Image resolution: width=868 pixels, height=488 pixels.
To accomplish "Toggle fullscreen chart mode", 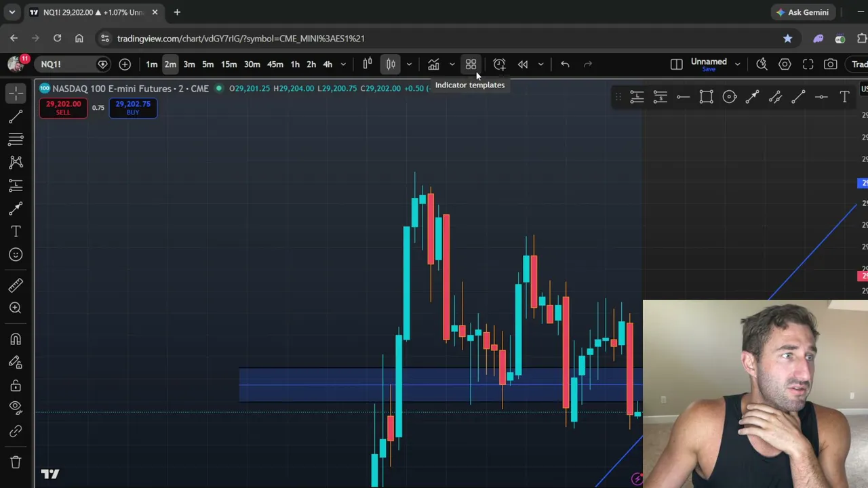I will click(808, 64).
